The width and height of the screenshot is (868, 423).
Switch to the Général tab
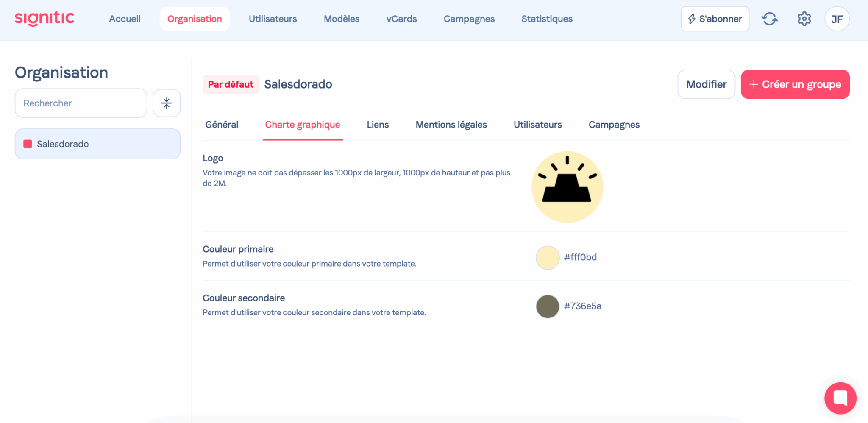(222, 125)
